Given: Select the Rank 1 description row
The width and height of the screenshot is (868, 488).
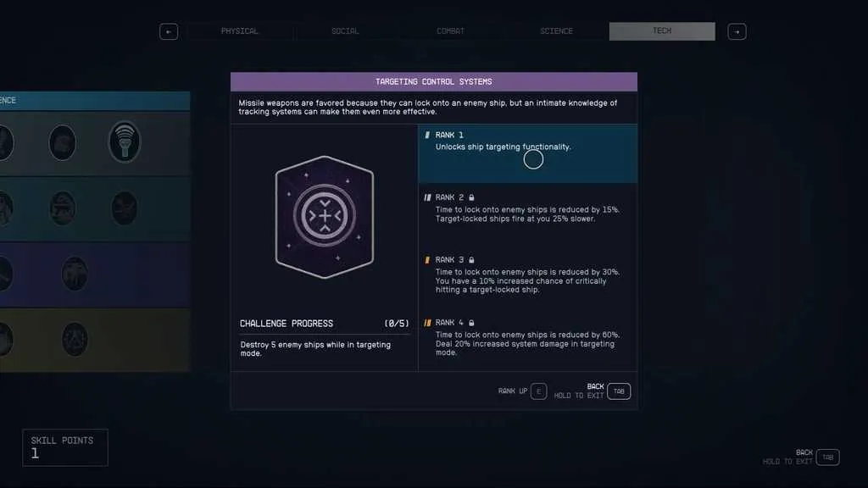Looking at the screenshot, I should pyautogui.click(x=527, y=153).
